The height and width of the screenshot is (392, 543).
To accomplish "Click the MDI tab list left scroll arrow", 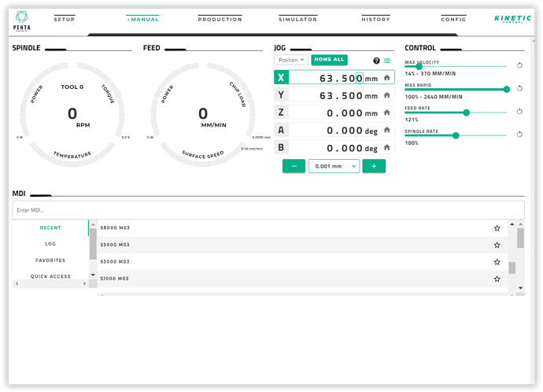I will 17,283.
